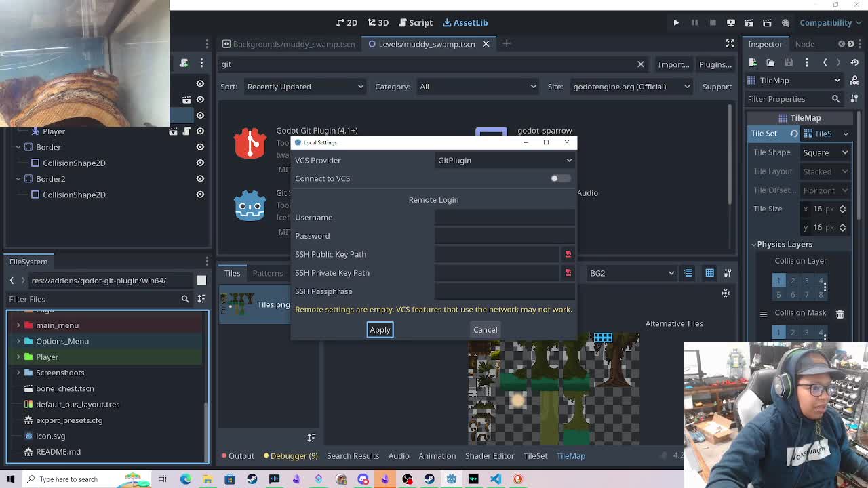This screenshot has width=868, height=488.
Task: Click the Username input field
Action: [505, 218]
